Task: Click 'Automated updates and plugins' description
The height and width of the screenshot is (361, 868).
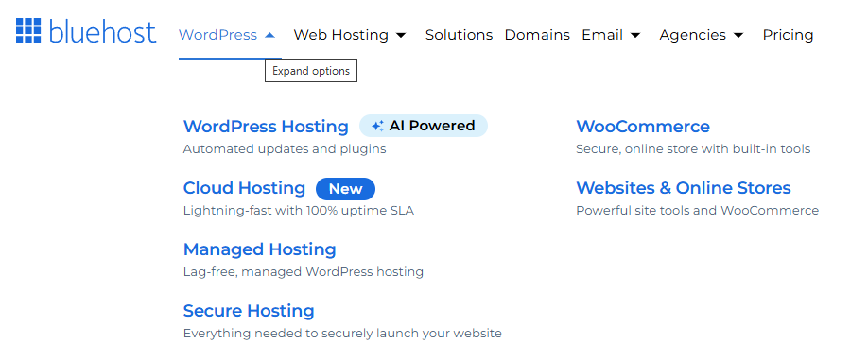Action: coord(285,149)
